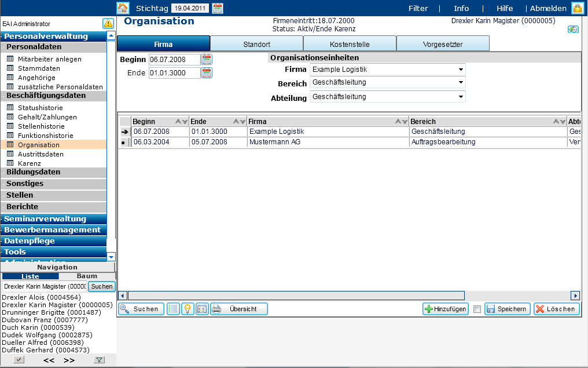Click the Statushistorie list icon
The height and width of the screenshot is (368, 588).
(x=10, y=108)
